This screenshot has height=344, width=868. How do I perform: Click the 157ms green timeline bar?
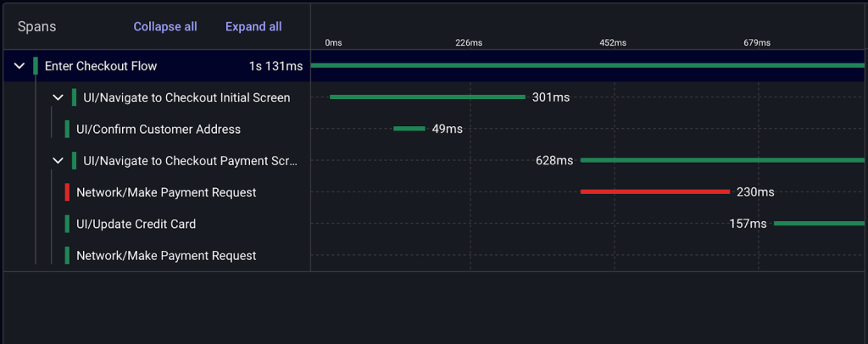819,223
